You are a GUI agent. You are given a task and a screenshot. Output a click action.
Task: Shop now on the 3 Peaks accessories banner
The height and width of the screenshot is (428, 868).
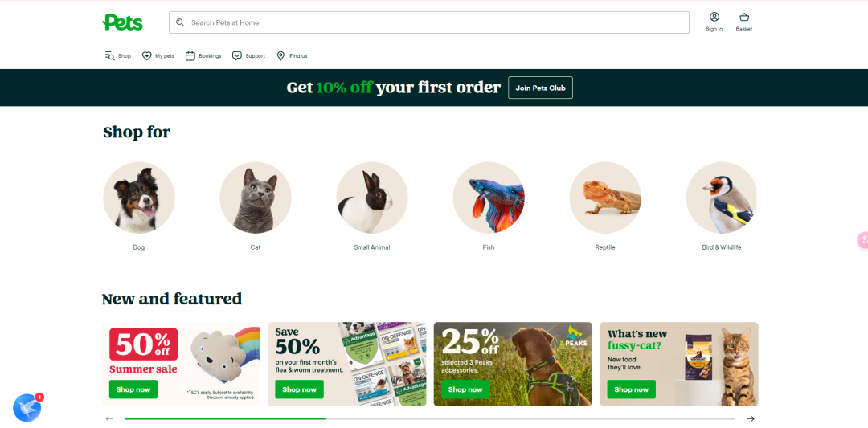pos(465,389)
